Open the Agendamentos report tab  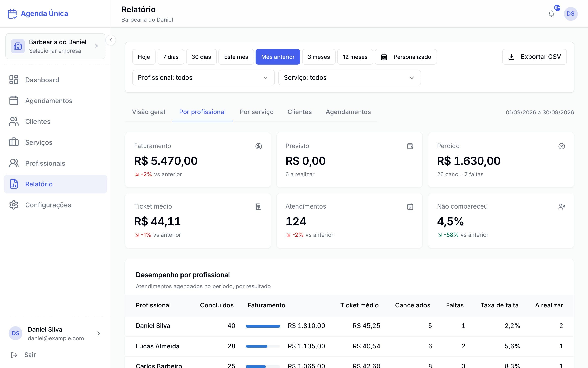348,112
